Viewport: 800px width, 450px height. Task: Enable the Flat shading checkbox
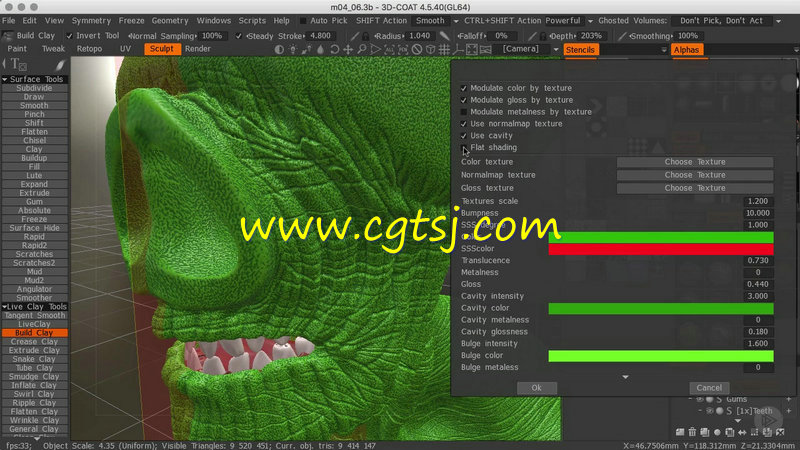pyautogui.click(x=464, y=147)
